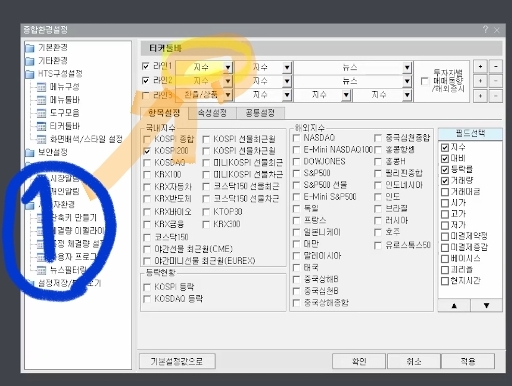Click the folder icon beside 보안설정
Screen dimensions: 512x386
30,153
